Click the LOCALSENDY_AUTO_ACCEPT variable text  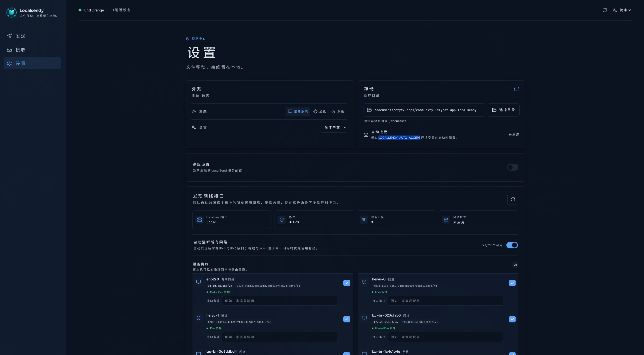pos(399,138)
